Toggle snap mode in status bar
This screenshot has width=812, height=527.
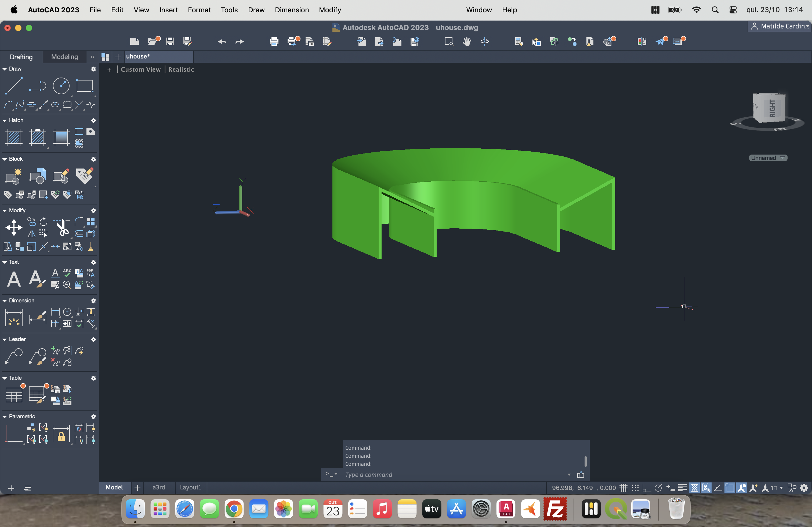pos(635,488)
